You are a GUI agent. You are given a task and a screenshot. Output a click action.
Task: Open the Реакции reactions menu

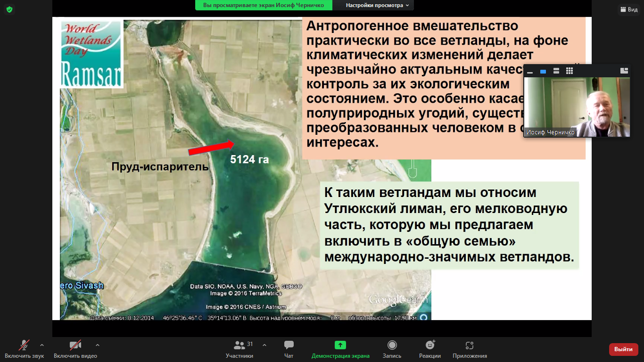click(429, 349)
